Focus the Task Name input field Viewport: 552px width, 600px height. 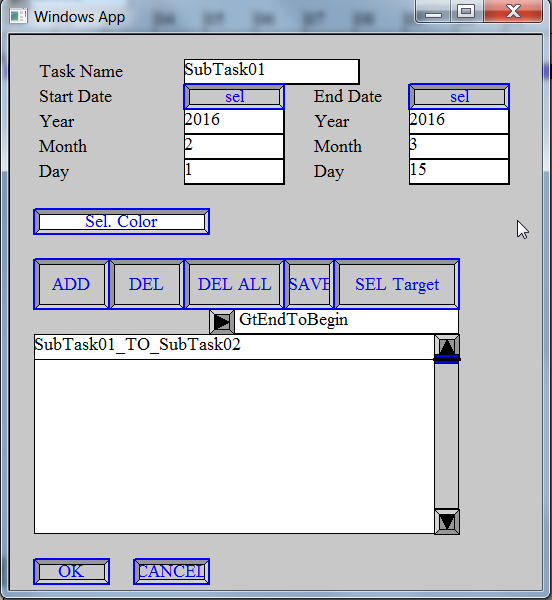pos(272,72)
